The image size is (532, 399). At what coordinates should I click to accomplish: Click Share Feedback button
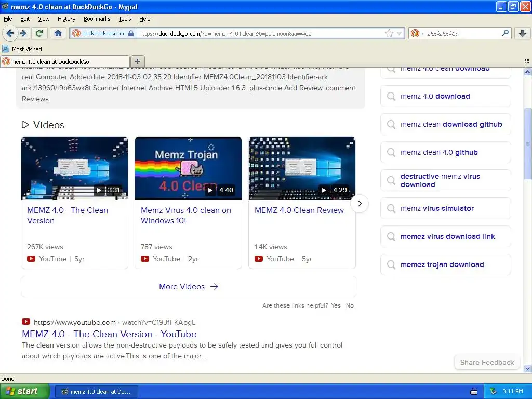click(487, 362)
